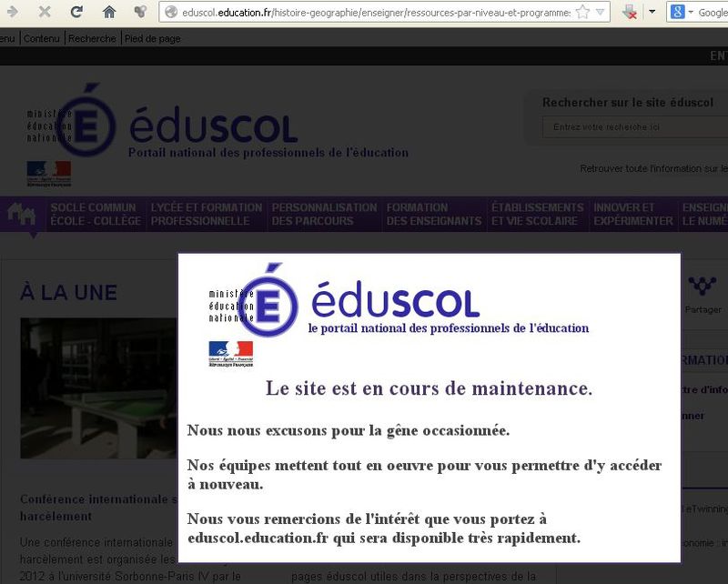Viewport: 728px width, 584px height.
Task: Click the share icon beside home button
Action: (x=140, y=12)
